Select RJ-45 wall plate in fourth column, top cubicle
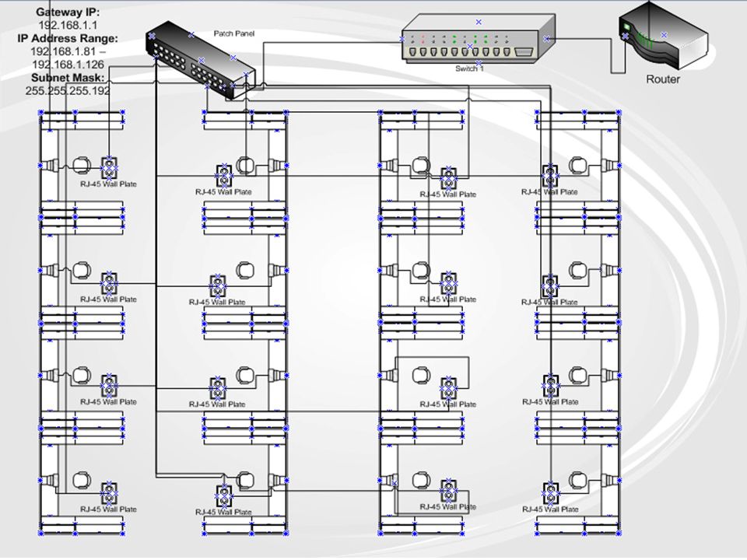747x560 pixels. [x=550, y=176]
